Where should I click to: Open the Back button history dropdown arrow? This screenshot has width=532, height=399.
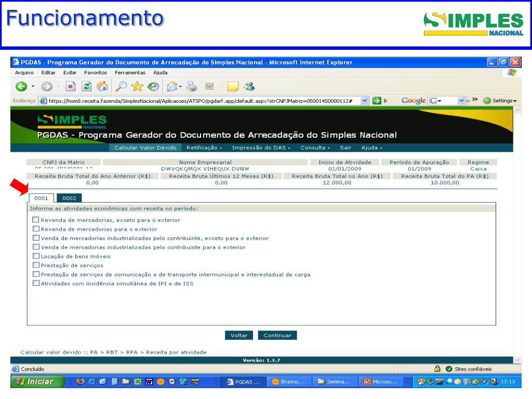33,87
